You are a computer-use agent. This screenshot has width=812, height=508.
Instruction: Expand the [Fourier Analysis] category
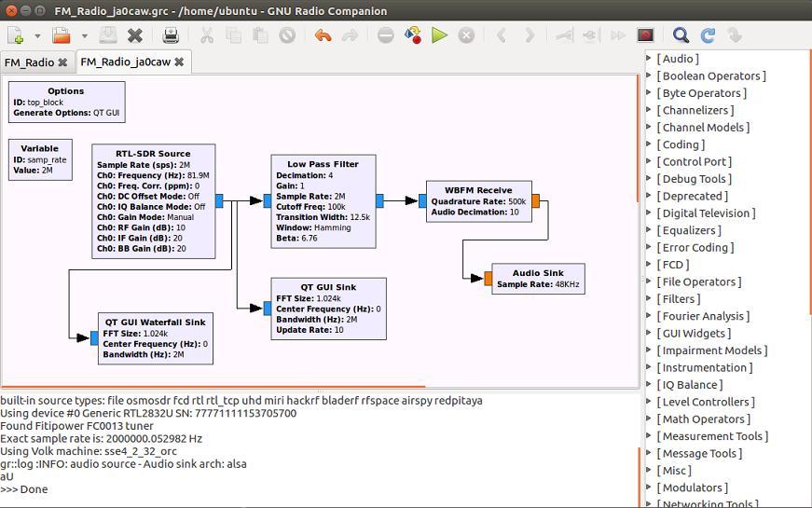pos(648,315)
